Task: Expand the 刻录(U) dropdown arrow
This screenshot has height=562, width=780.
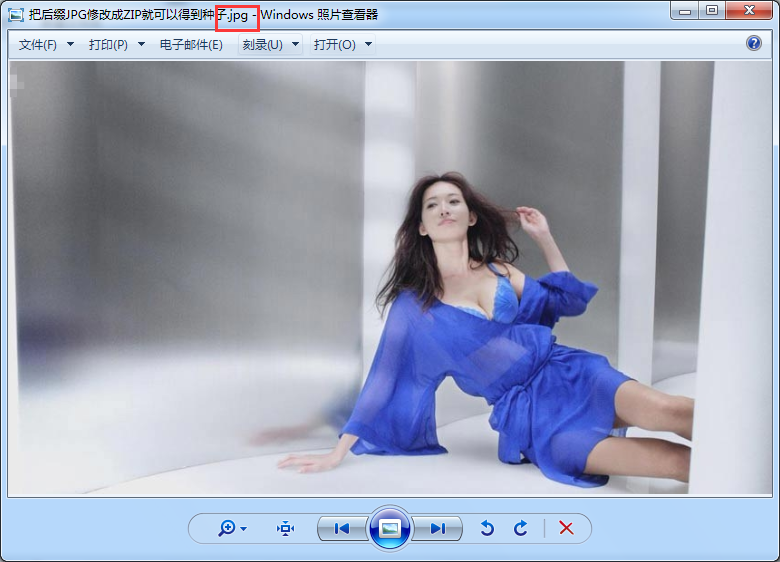Action: (295, 45)
